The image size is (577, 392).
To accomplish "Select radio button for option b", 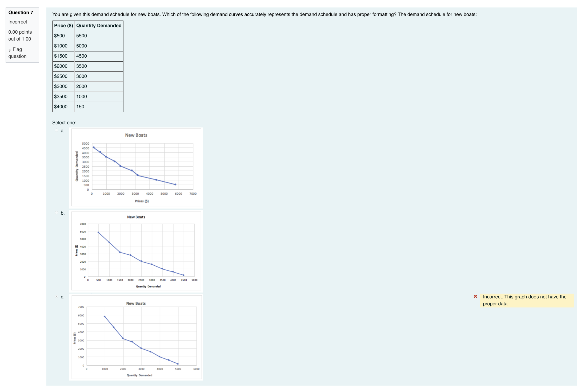I will pyautogui.click(x=57, y=213).
